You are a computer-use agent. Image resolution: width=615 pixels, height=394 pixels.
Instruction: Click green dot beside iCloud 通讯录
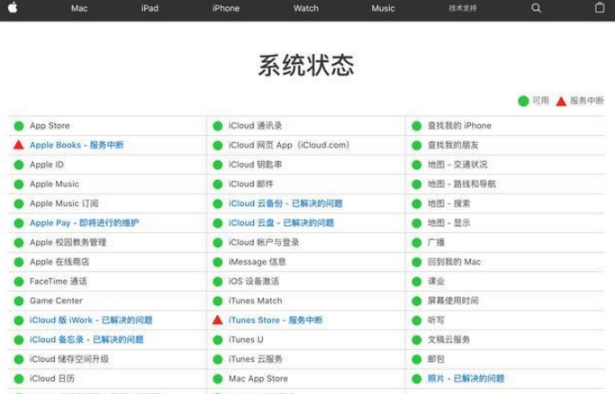218,126
